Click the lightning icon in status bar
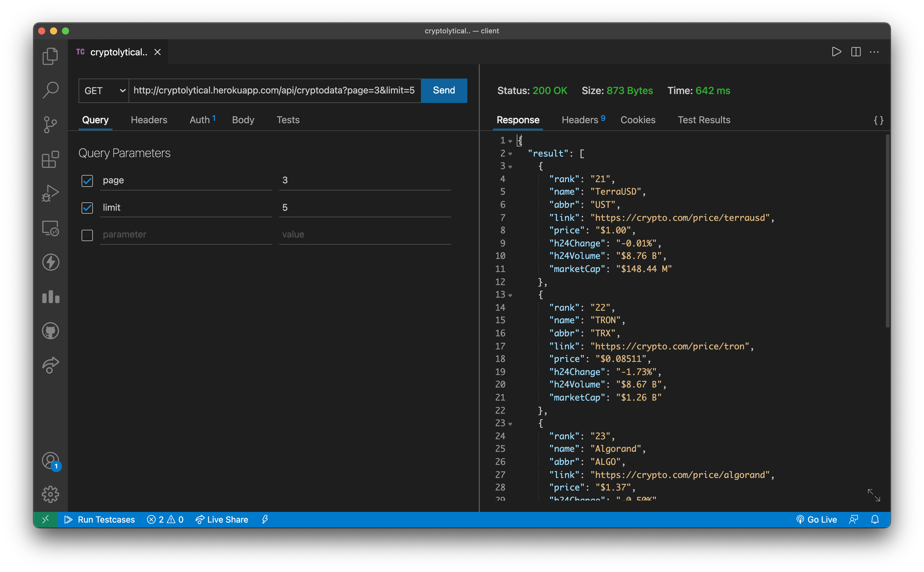 pos(265,520)
